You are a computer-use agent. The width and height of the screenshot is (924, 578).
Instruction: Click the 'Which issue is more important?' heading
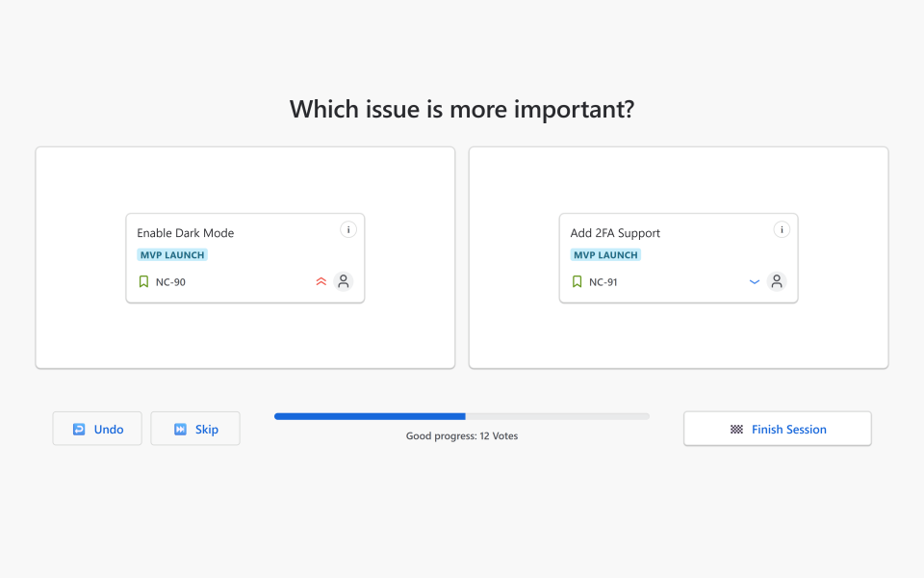coord(462,109)
